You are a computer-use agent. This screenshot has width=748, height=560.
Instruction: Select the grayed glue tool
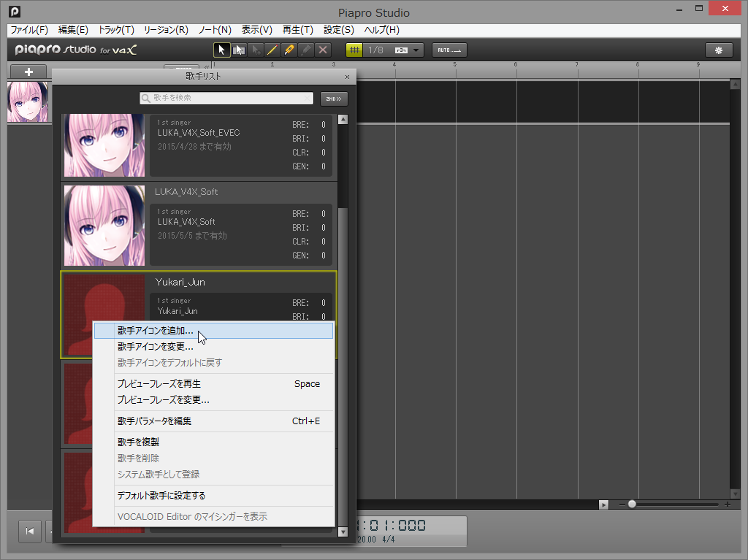click(306, 50)
